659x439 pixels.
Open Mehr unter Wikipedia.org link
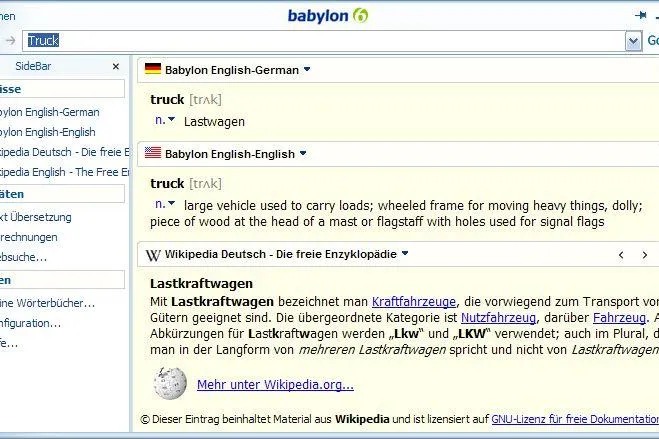tap(275, 384)
